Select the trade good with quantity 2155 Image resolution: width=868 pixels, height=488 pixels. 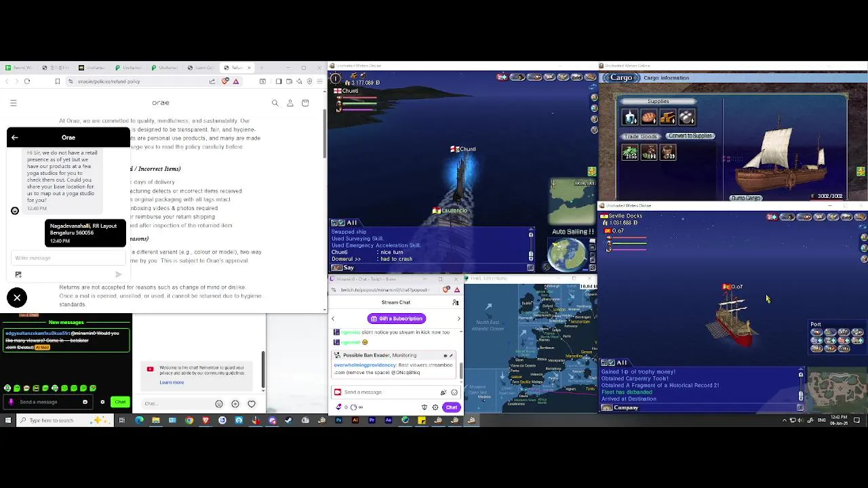631,152
